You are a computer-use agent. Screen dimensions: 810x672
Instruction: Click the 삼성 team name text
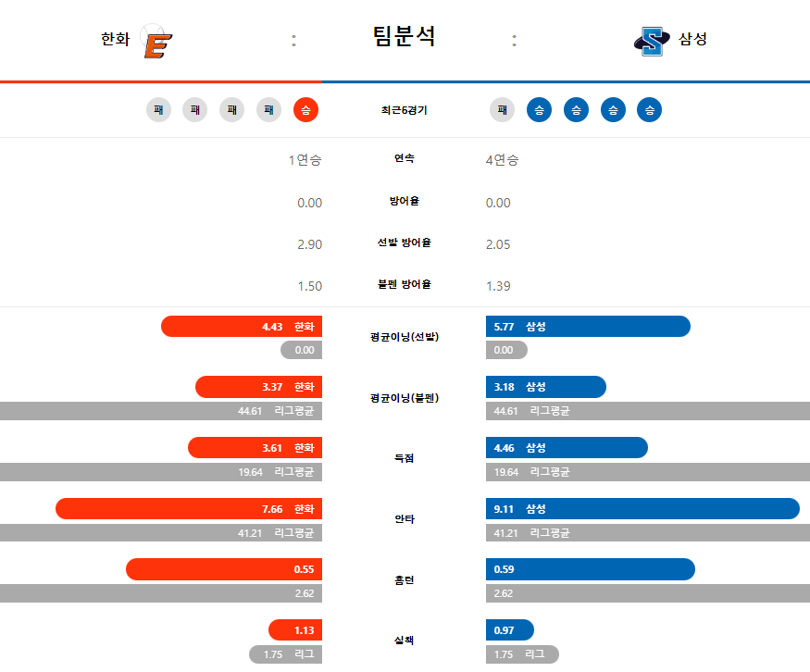pyautogui.click(x=692, y=39)
